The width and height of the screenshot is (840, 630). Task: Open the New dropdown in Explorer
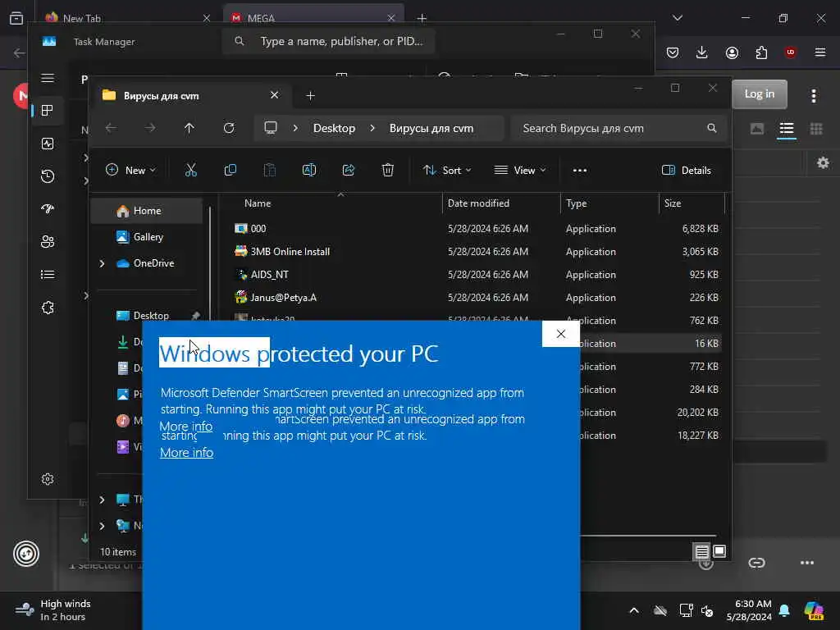pyautogui.click(x=130, y=171)
